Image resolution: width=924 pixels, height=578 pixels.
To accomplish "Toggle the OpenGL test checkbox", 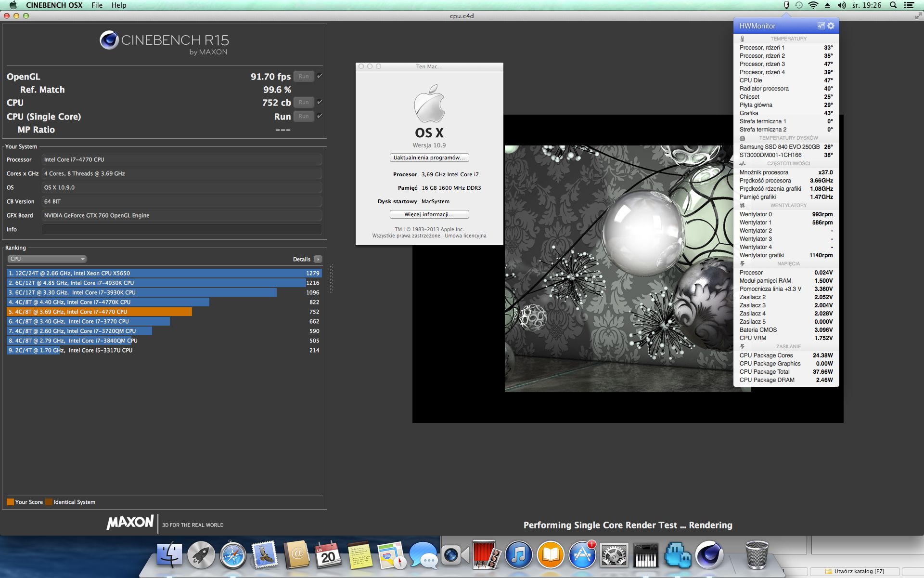I will (x=320, y=76).
